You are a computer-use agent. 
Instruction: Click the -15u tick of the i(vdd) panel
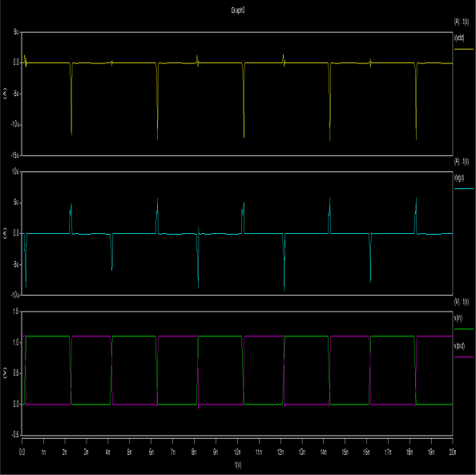tap(15, 155)
